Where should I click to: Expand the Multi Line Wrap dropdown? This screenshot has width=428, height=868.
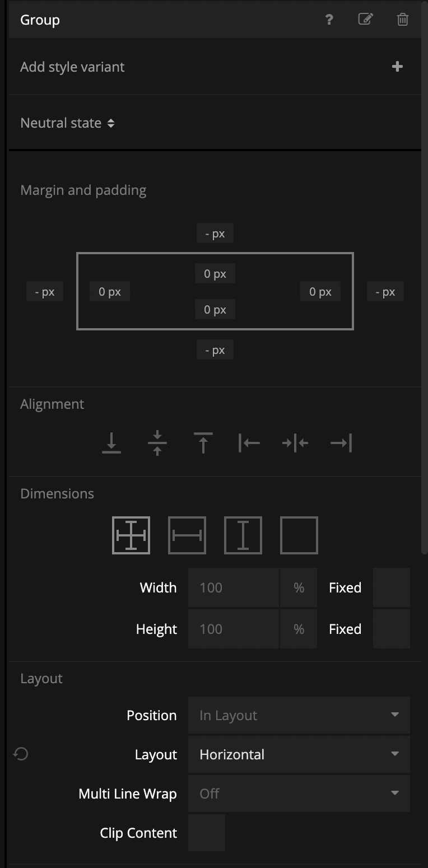[299, 794]
